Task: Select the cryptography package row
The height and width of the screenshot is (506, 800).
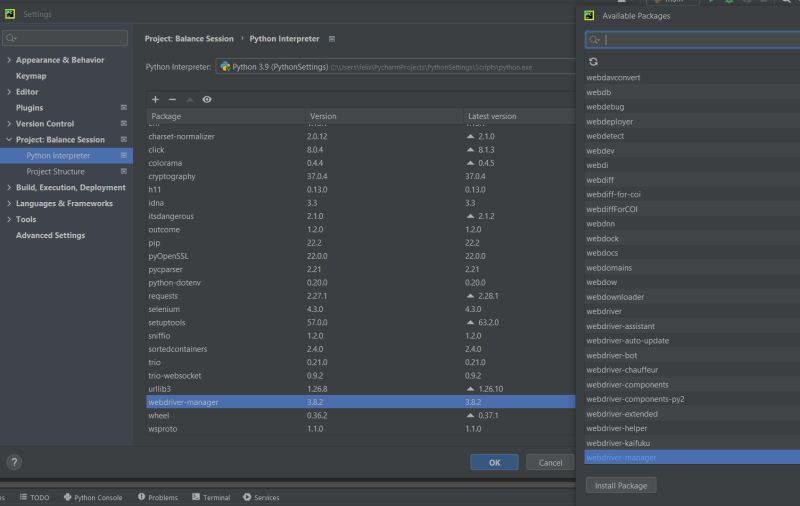Action: point(361,176)
